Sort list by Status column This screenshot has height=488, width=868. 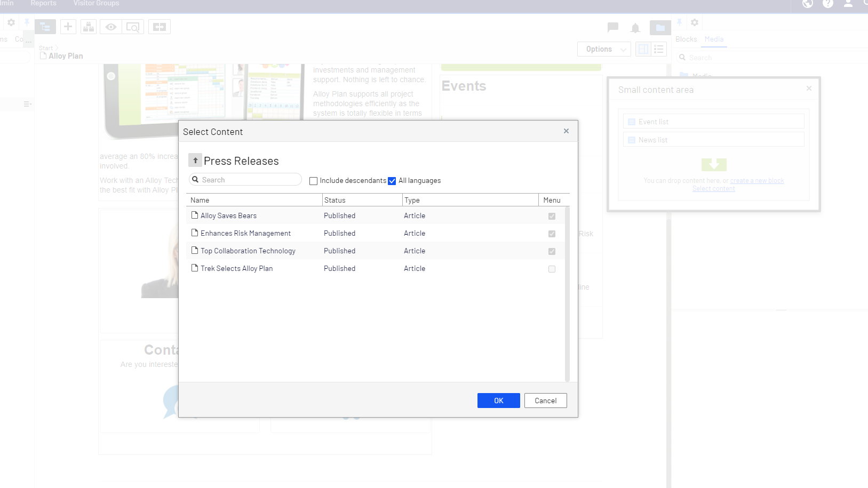362,200
